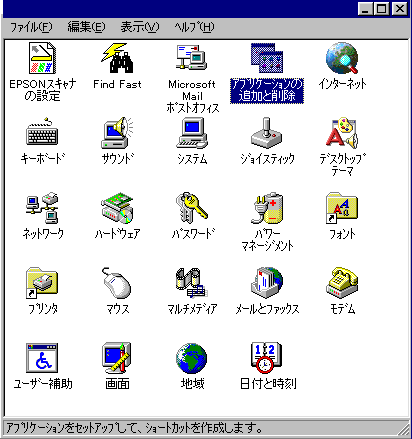The width and height of the screenshot is (412, 439).
Task: Select the Power Management (パワーマネージメント) icon
Action: [267, 208]
